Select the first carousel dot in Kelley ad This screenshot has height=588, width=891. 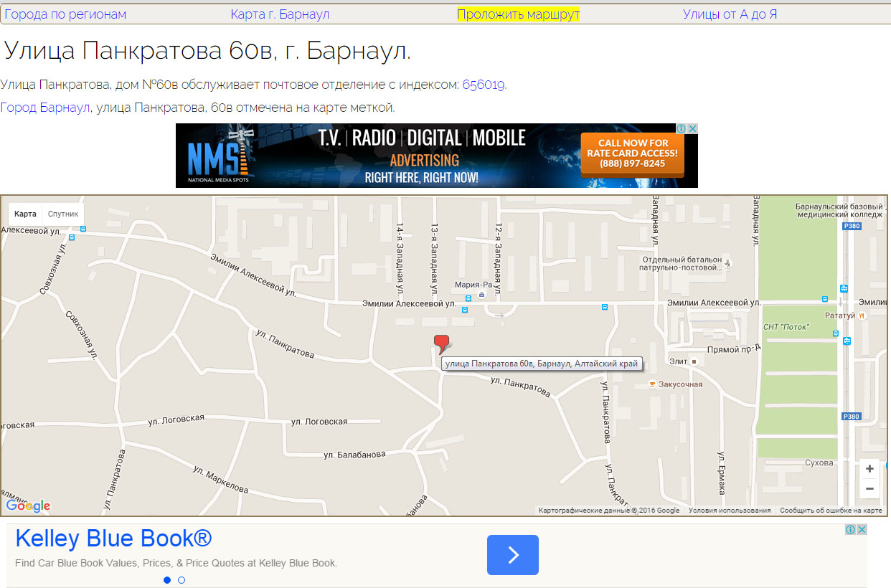point(167,580)
